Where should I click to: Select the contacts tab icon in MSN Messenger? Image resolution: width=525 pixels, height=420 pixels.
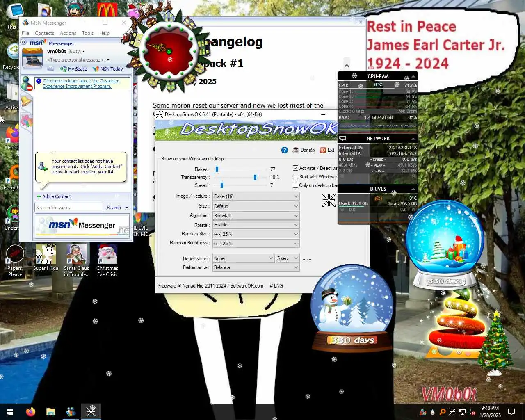tap(27, 84)
